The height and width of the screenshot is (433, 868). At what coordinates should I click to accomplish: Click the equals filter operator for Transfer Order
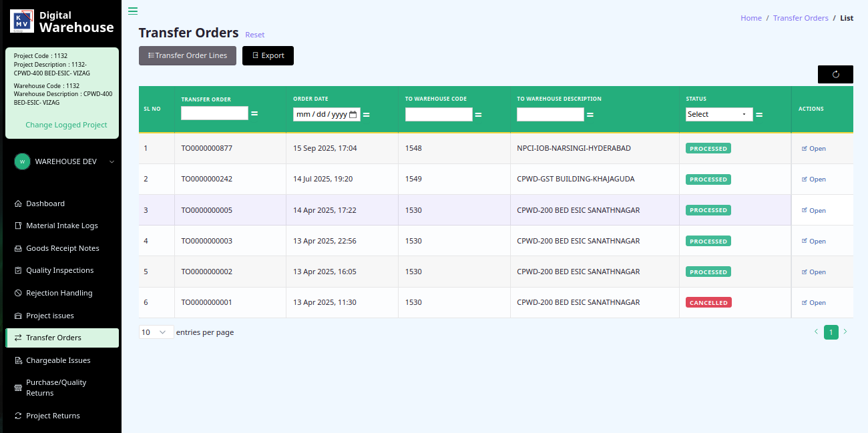(254, 114)
